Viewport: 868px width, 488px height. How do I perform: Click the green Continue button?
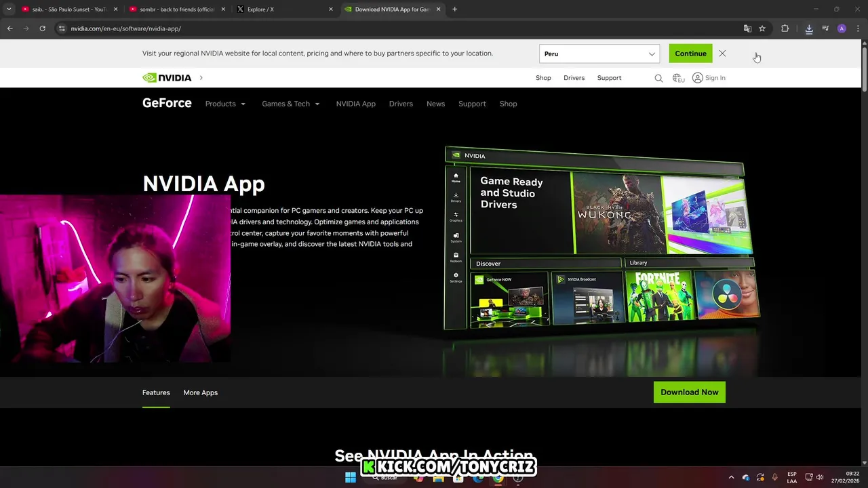[x=690, y=54]
